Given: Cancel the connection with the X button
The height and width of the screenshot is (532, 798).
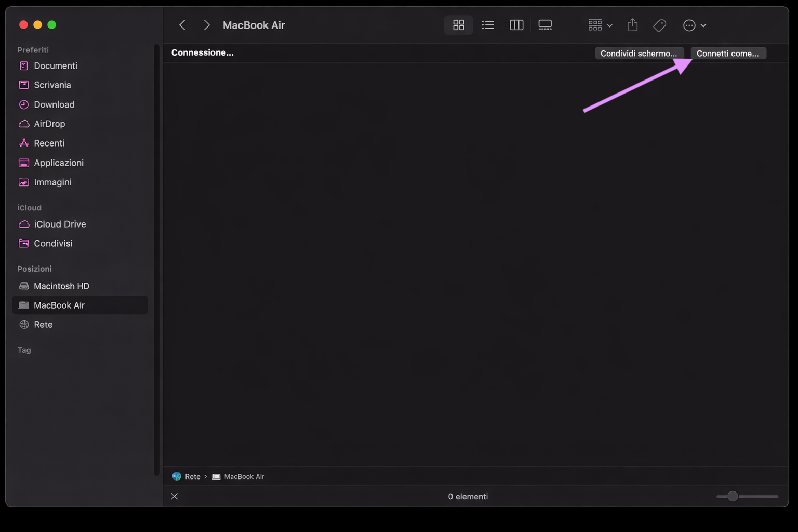Looking at the screenshot, I should pyautogui.click(x=174, y=496).
